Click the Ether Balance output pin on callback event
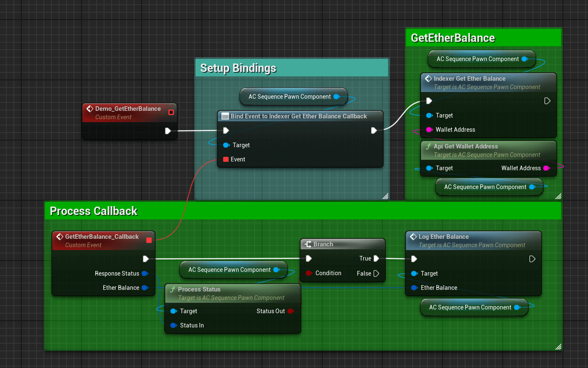 [145, 288]
